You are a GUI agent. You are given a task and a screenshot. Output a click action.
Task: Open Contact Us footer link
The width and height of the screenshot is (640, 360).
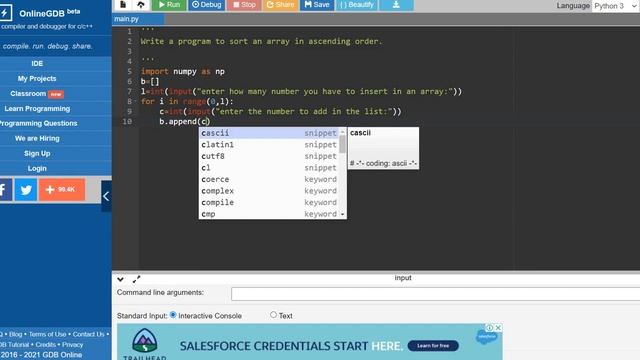89,334
